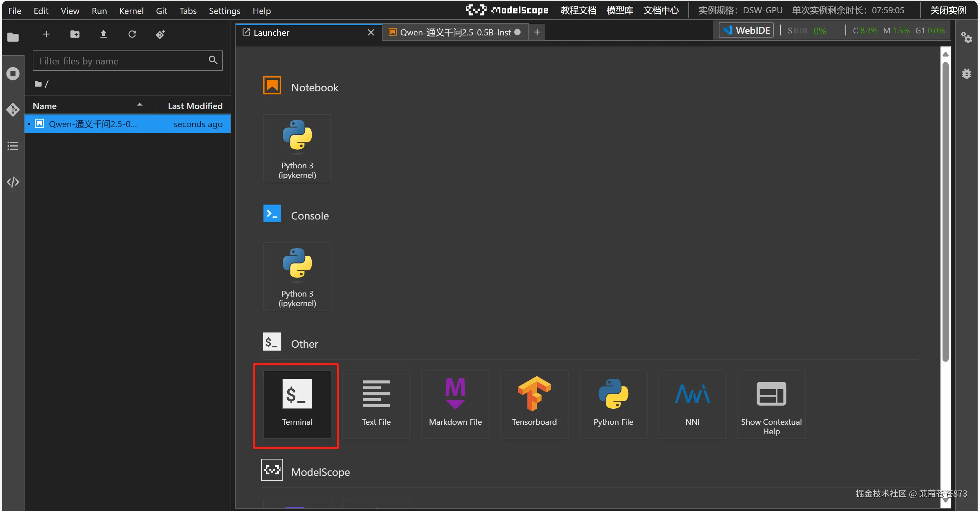Open the Kernel menu

point(131,11)
